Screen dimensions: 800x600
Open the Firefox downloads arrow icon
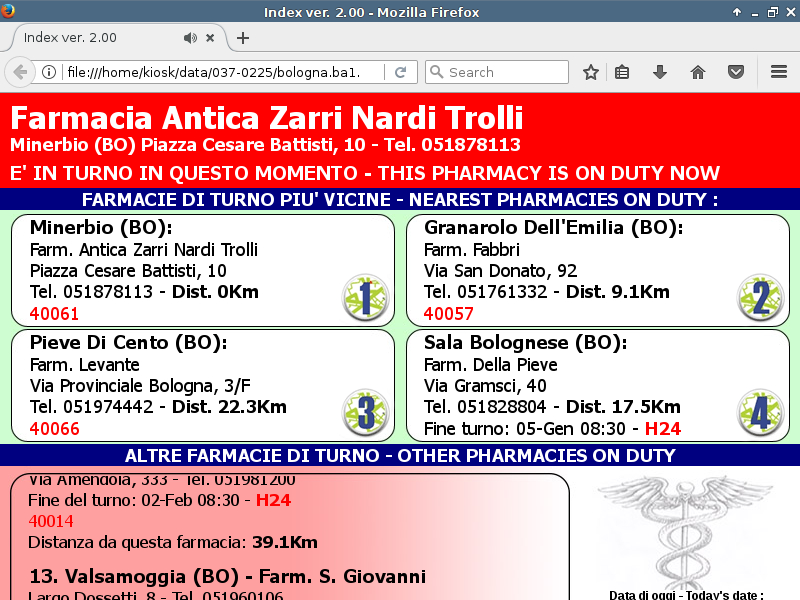click(659, 72)
